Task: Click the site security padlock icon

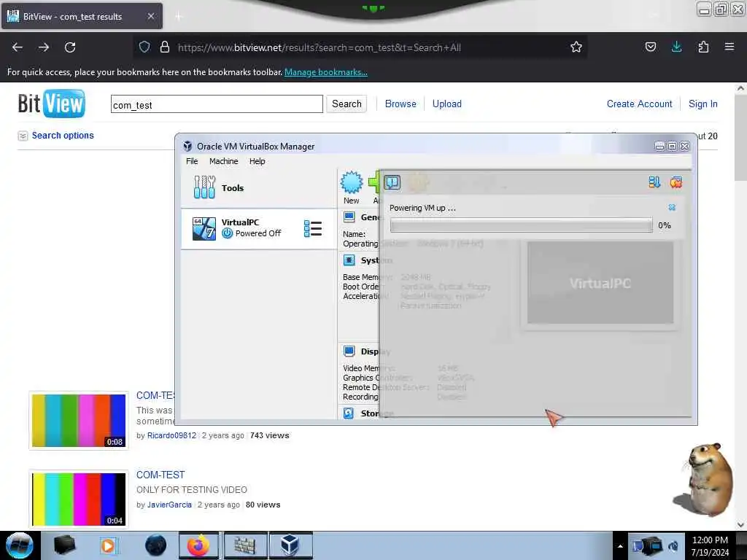Action: click(165, 47)
